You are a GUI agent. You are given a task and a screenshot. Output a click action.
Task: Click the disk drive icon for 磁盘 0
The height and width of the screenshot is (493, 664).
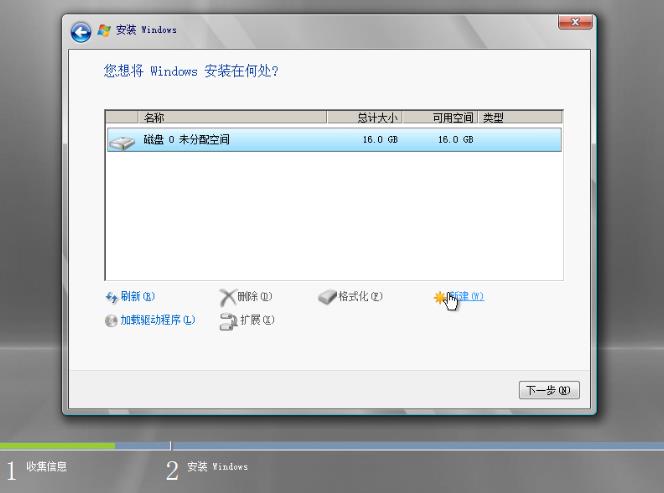click(x=121, y=141)
